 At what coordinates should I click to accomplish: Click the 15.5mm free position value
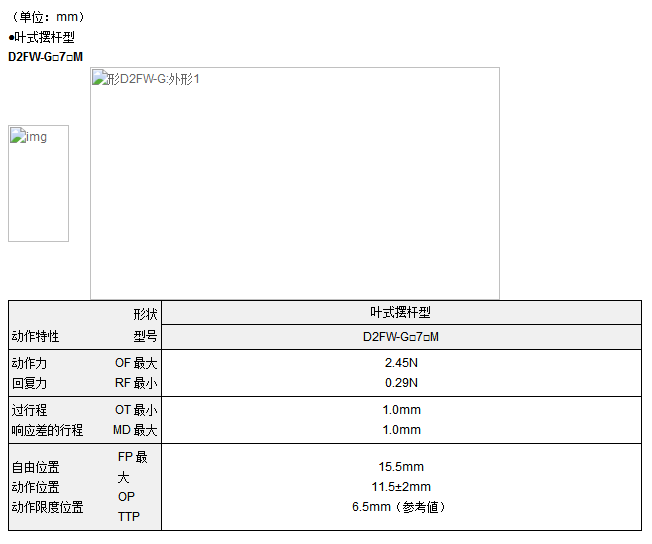400,467
